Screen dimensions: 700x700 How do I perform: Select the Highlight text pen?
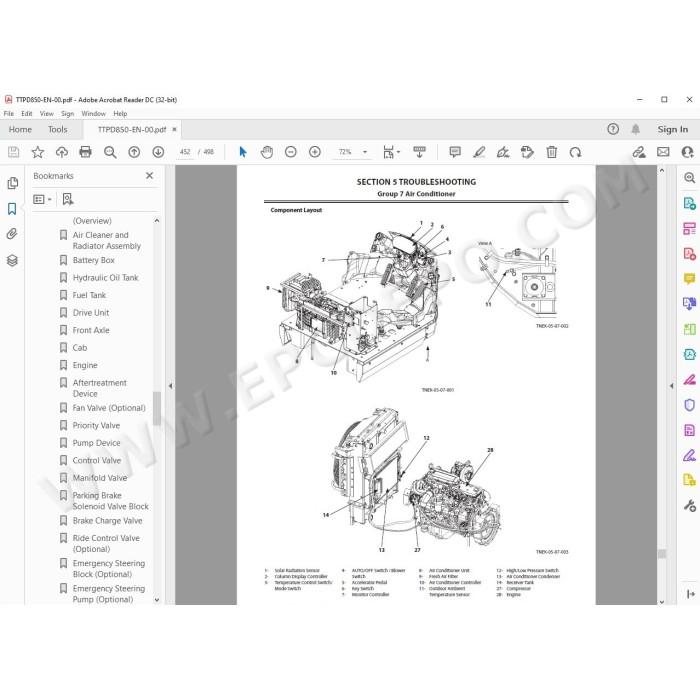pos(479,152)
